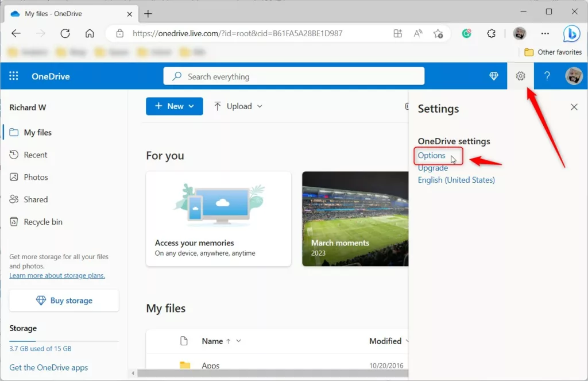This screenshot has width=588, height=381.
Task: Close the My files - OneDrive tab
Action: (129, 14)
